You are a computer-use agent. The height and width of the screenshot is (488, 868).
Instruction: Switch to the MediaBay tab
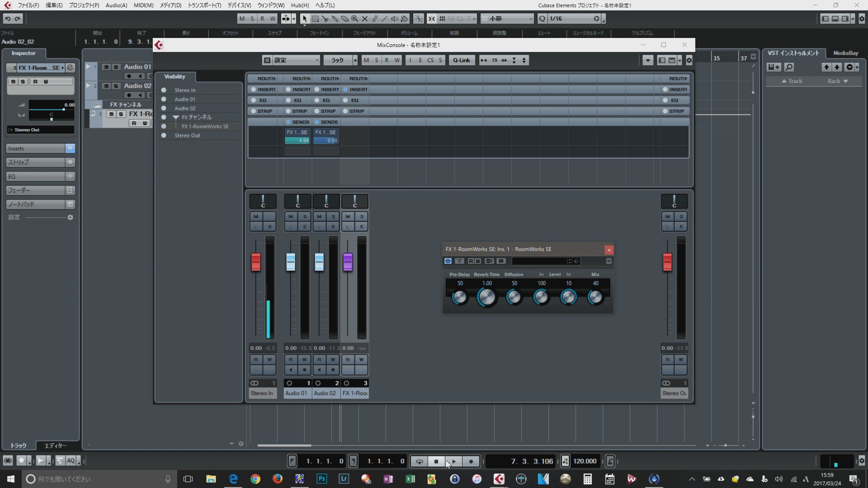[845, 53]
